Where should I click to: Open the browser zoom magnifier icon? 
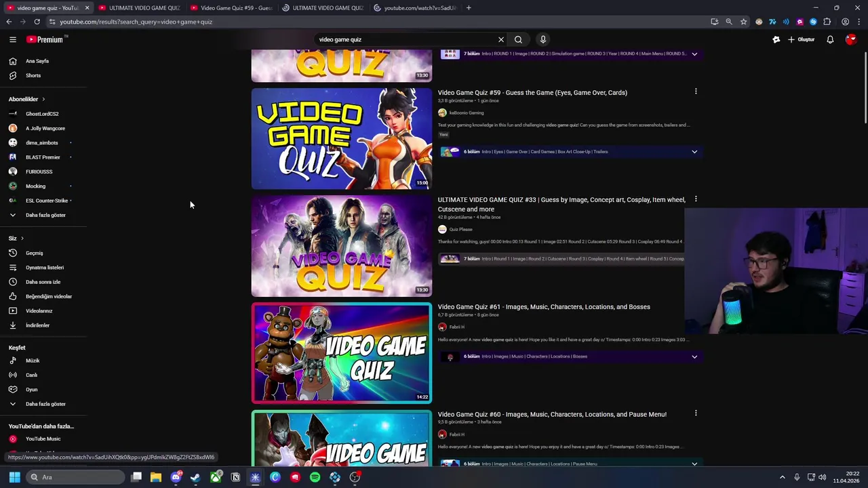pyautogui.click(x=729, y=22)
